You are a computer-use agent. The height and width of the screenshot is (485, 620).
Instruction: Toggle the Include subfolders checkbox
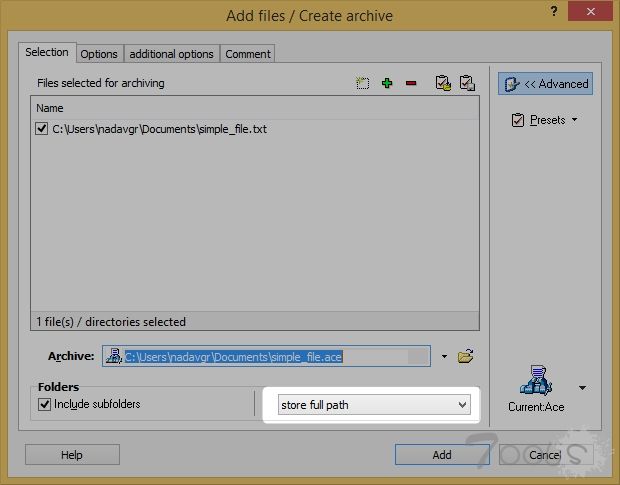pyautogui.click(x=44, y=404)
